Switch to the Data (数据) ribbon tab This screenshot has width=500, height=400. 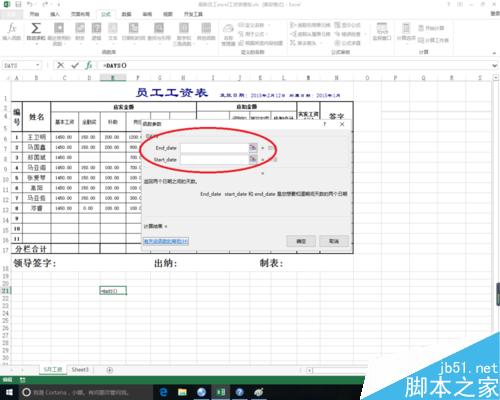click(x=126, y=14)
